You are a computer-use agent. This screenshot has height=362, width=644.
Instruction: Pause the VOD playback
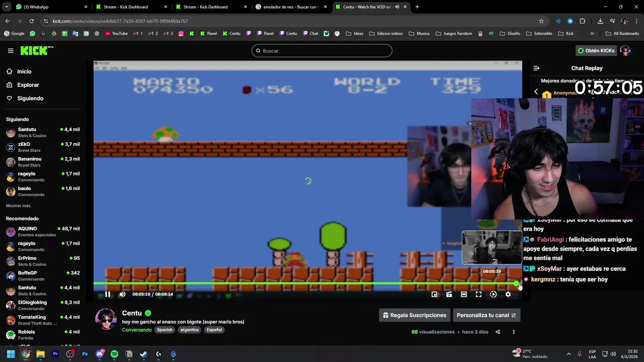point(108,295)
